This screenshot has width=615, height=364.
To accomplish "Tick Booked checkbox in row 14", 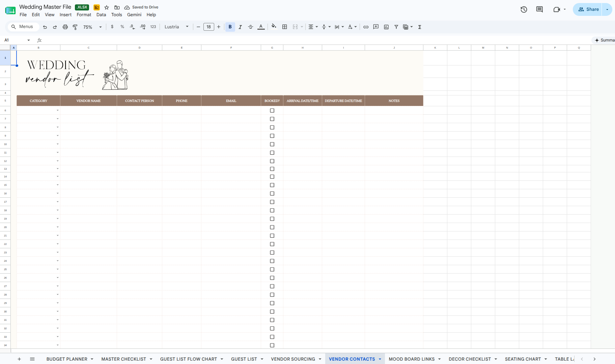I will tap(272, 176).
